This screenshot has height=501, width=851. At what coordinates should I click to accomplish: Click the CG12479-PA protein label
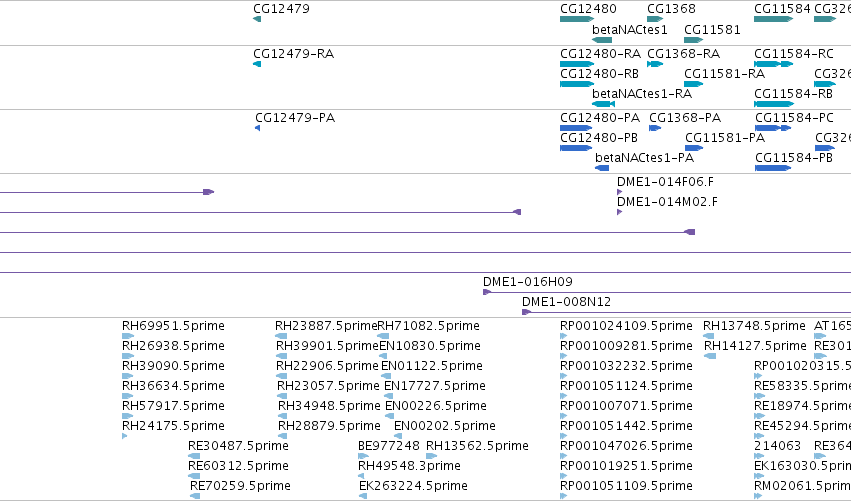click(x=295, y=118)
